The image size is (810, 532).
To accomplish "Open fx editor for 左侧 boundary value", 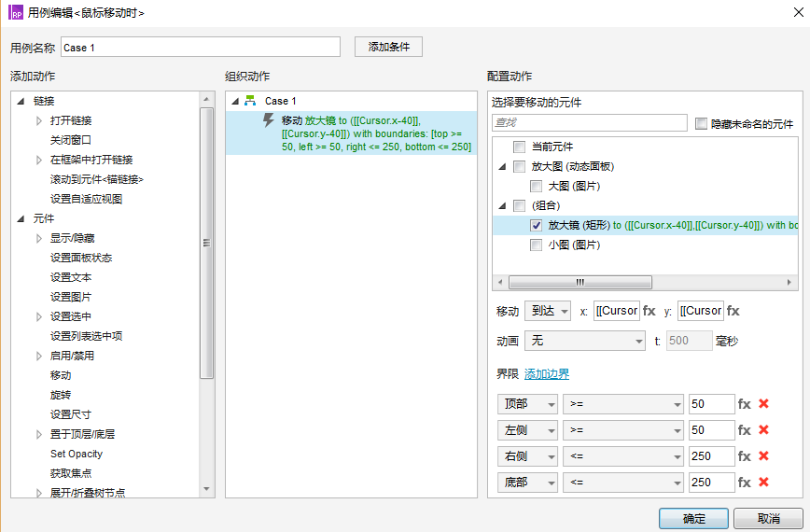I will point(745,429).
